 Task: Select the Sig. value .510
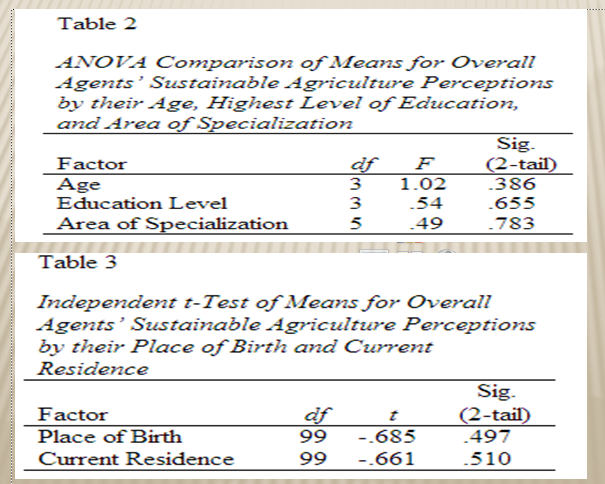[x=490, y=459]
